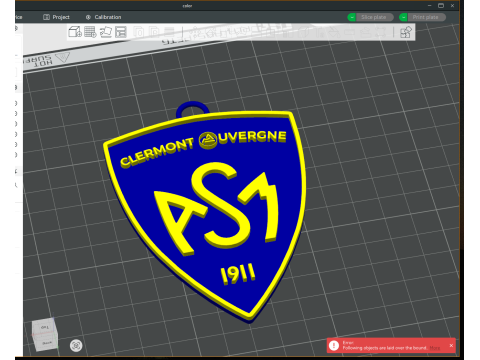Click the error exclamation mark icon
This screenshot has height=360, width=480.
click(334, 345)
